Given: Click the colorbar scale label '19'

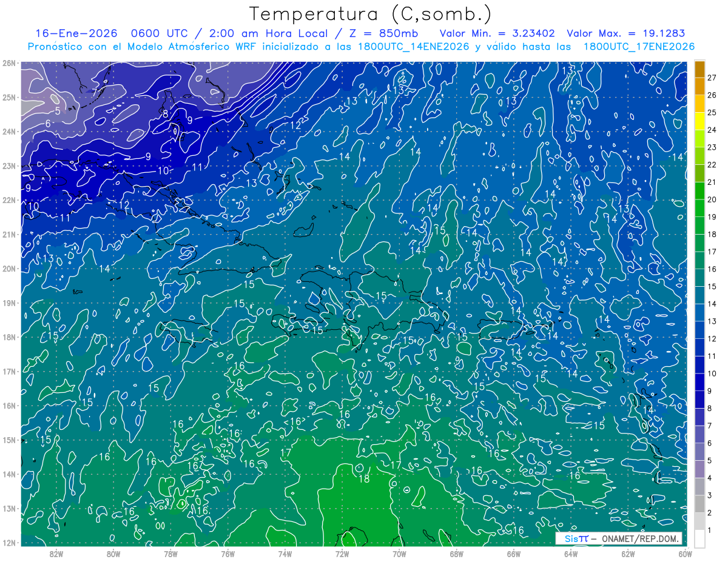Looking at the screenshot, I should click(x=712, y=216).
